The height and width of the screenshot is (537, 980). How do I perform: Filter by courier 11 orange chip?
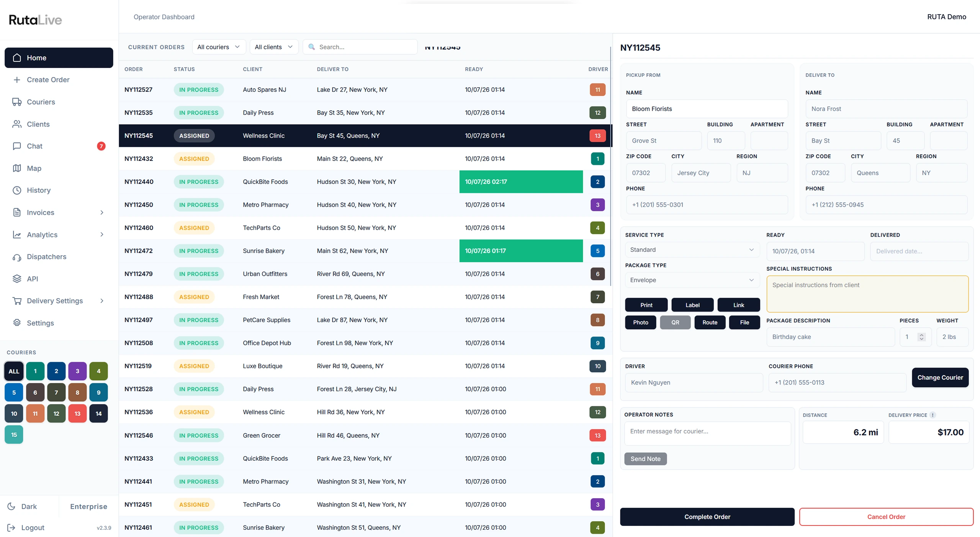(35, 414)
